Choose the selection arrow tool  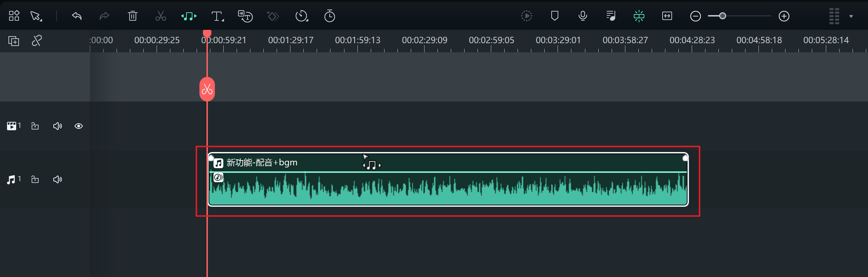(x=36, y=16)
